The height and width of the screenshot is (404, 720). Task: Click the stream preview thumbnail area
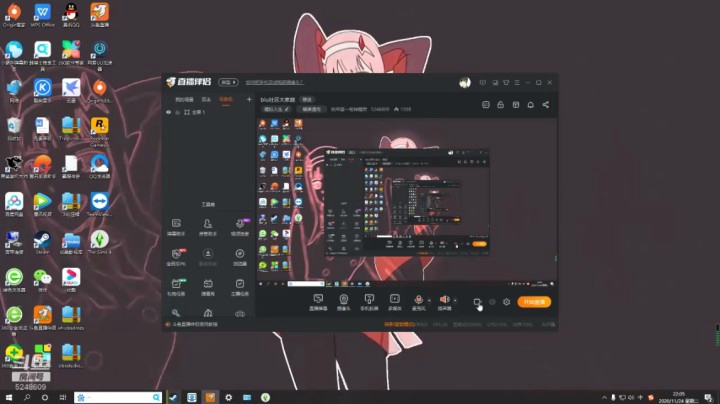click(406, 203)
